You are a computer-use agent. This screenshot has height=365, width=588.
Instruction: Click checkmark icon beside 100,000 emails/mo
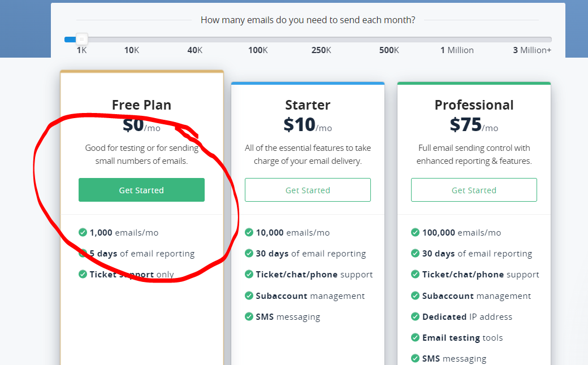415,232
